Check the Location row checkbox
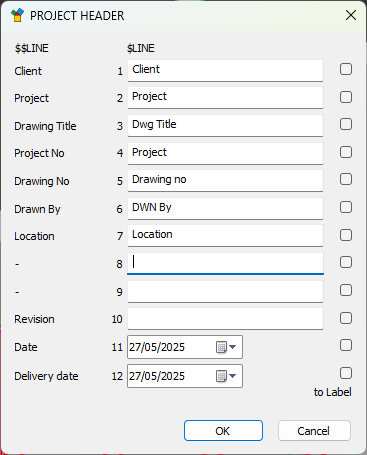Viewport: 367px width, 455px height. click(346, 235)
